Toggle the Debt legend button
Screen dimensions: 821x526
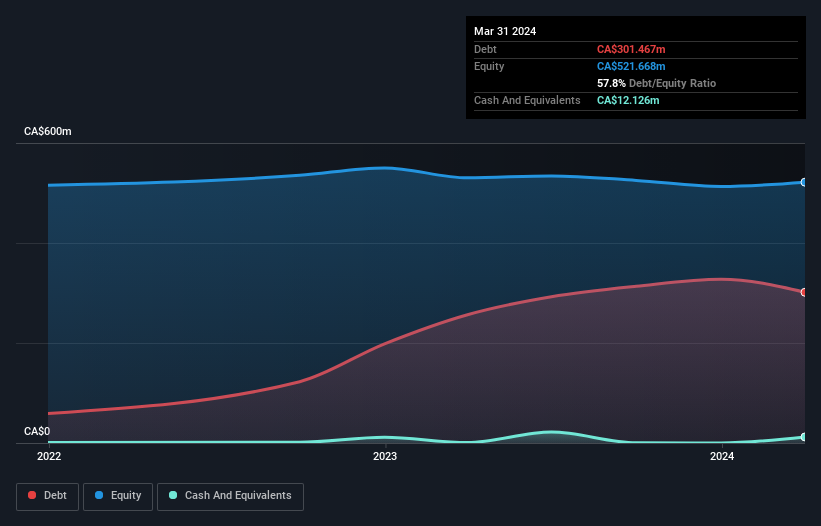coord(47,496)
